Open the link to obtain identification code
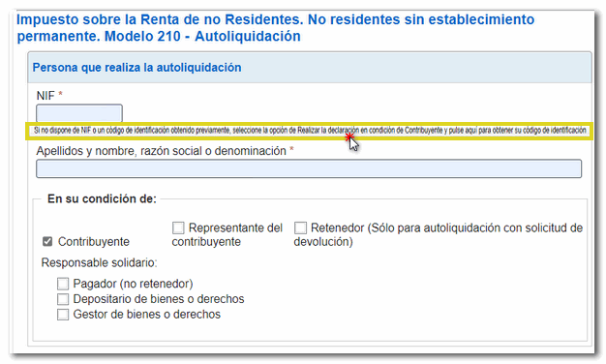The image size is (606, 364). (310, 131)
